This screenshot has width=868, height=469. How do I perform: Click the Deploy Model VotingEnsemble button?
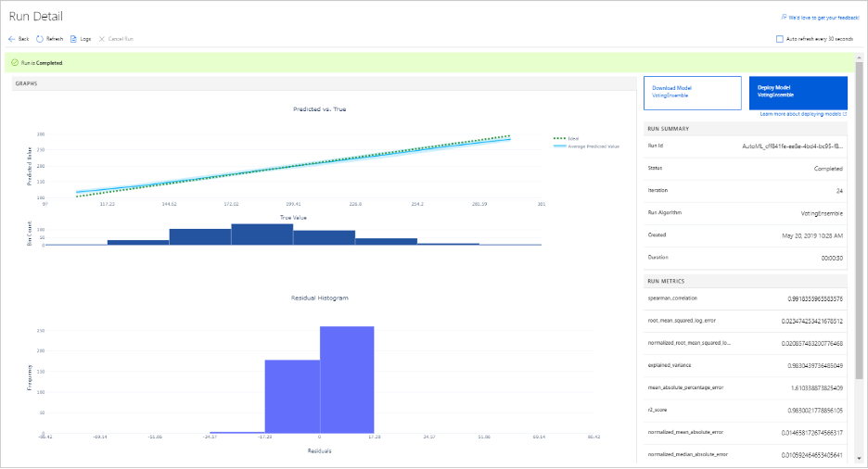[x=798, y=92]
